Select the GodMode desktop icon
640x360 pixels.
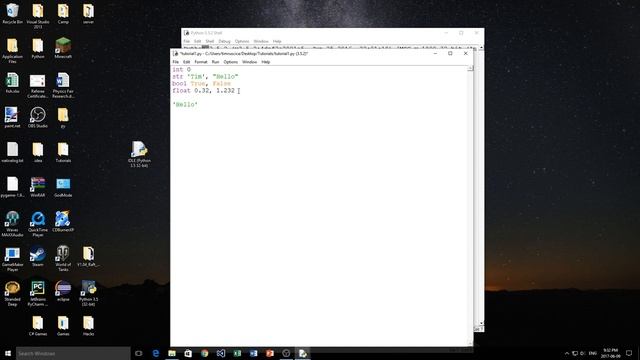(63, 187)
